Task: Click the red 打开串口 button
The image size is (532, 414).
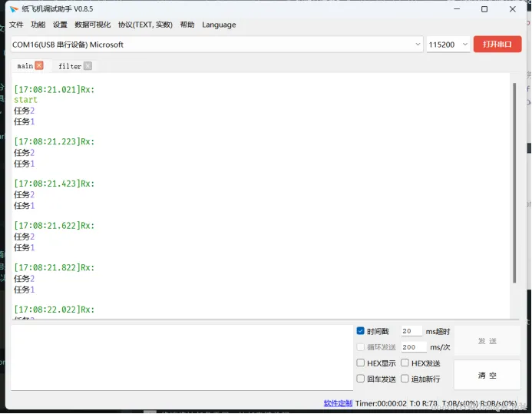Action: (497, 44)
